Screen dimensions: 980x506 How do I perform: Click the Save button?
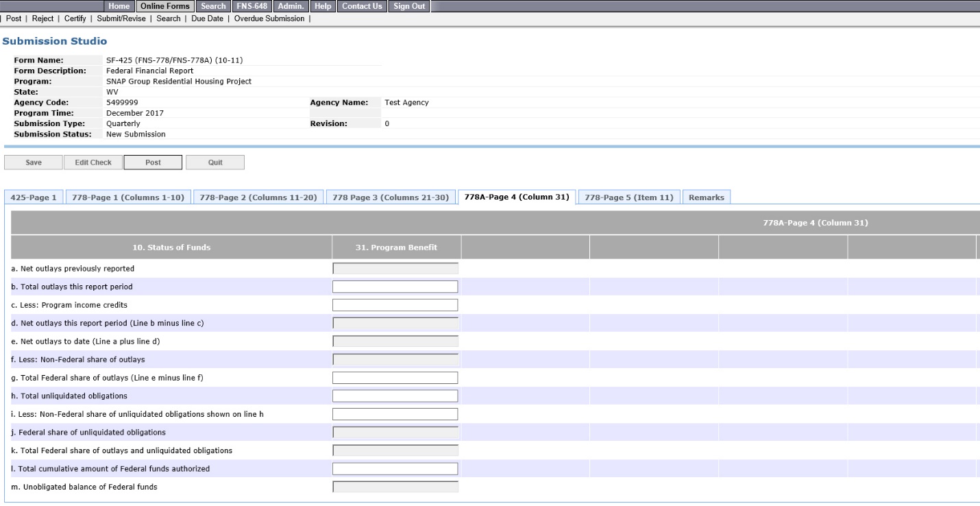[33, 162]
